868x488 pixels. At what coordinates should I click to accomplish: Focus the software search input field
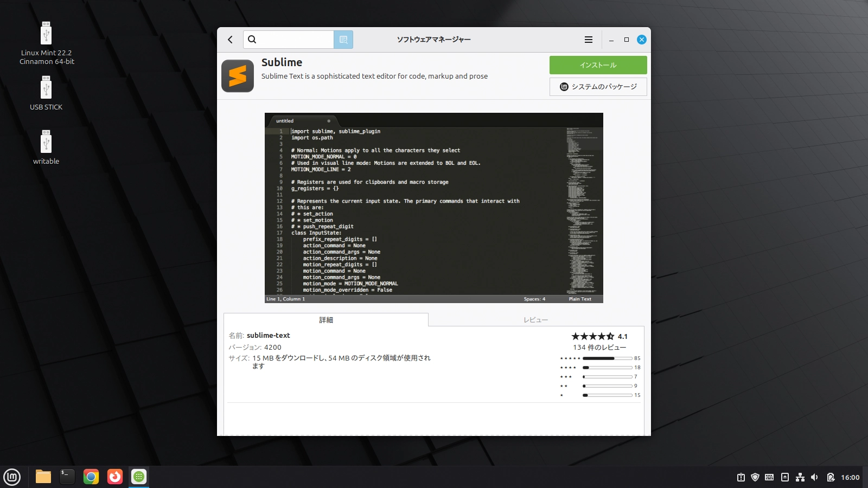(x=289, y=40)
